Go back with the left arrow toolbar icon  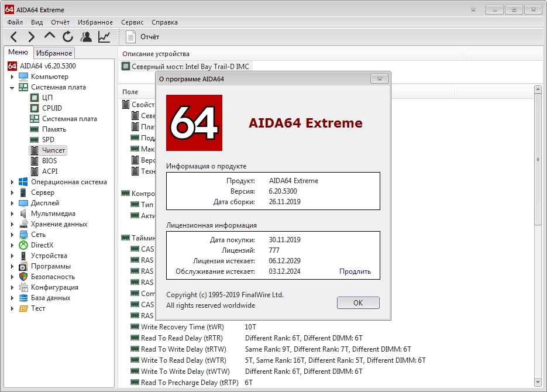[13, 37]
